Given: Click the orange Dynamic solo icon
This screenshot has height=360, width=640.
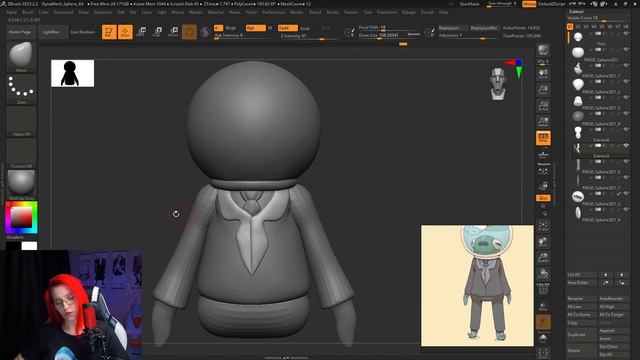Looking at the screenshot, I should [x=543, y=322].
